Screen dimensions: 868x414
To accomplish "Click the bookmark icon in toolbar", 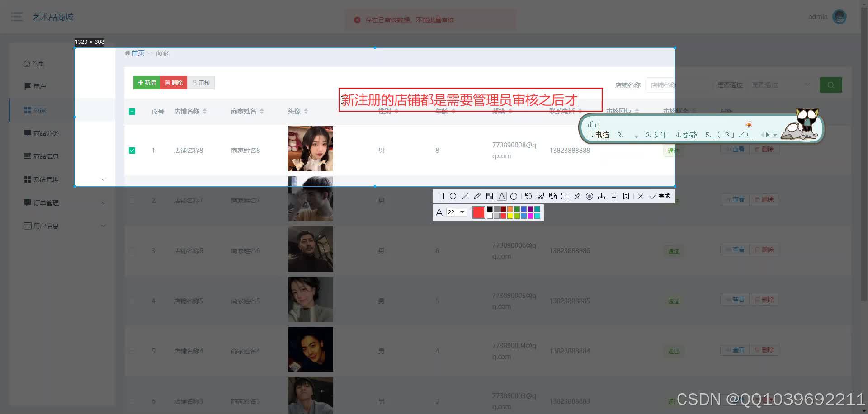I will pos(626,196).
